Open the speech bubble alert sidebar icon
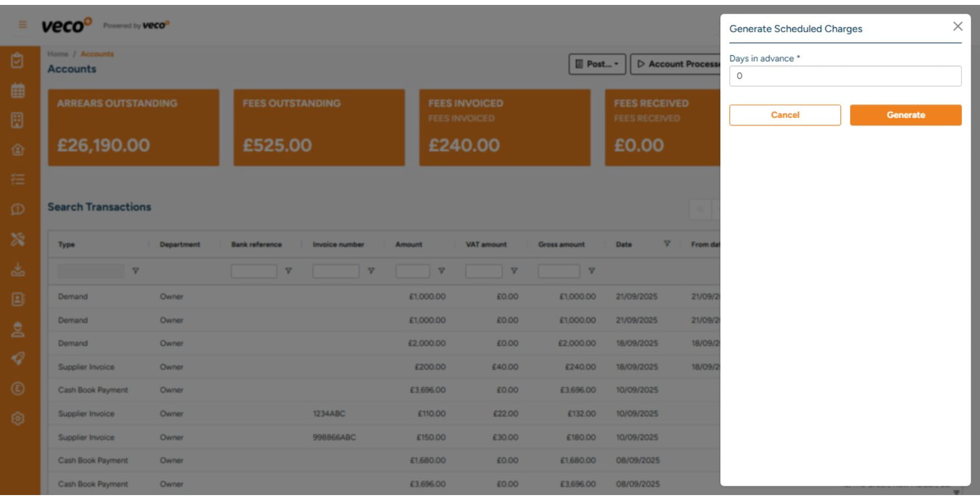 pos(18,209)
